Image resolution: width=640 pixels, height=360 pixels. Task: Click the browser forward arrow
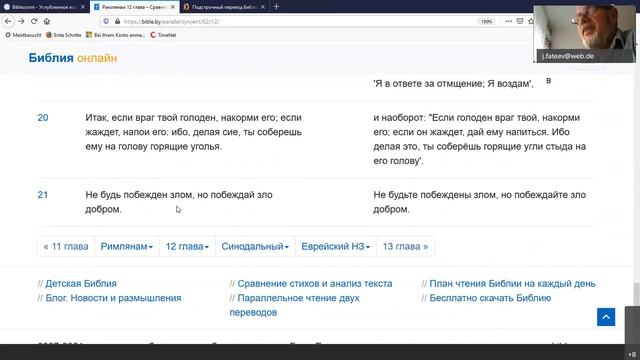click(x=21, y=21)
